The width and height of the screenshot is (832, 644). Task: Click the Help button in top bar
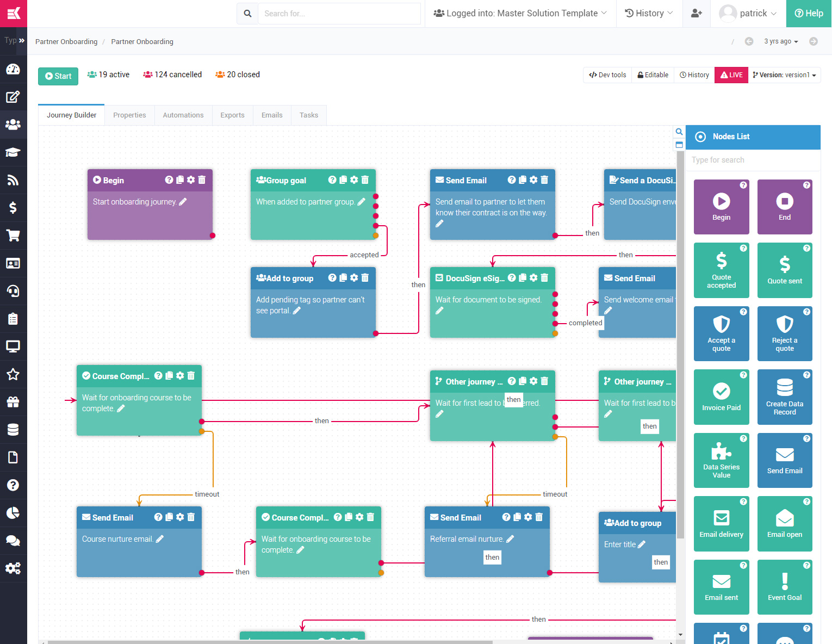(x=809, y=14)
